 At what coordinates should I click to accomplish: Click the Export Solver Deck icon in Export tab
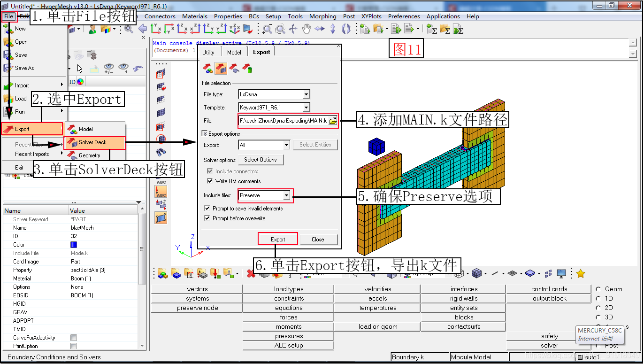[x=221, y=69]
